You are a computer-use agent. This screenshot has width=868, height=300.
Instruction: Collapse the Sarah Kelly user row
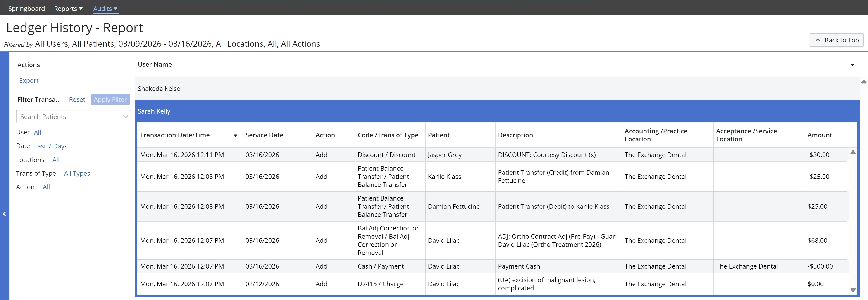(x=154, y=111)
